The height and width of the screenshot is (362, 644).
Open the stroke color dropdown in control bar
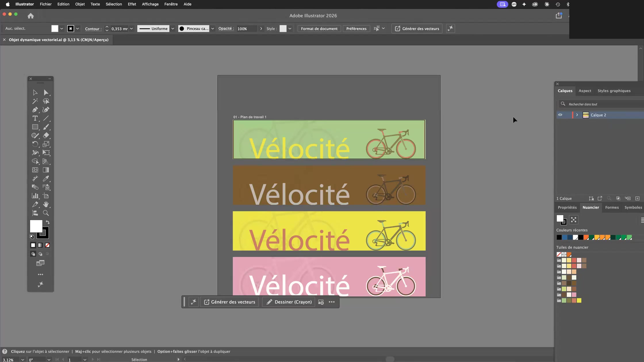pyautogui.click(x=77, y=28)
